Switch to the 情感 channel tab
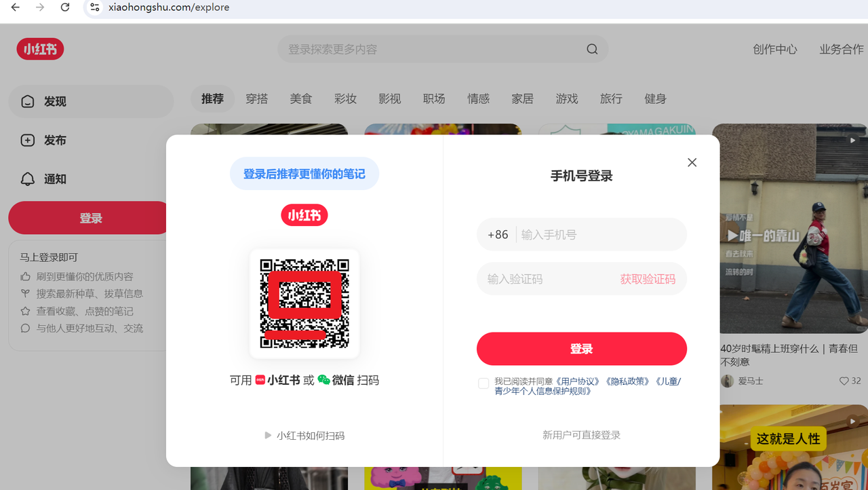868x490 pixels. 478,98
